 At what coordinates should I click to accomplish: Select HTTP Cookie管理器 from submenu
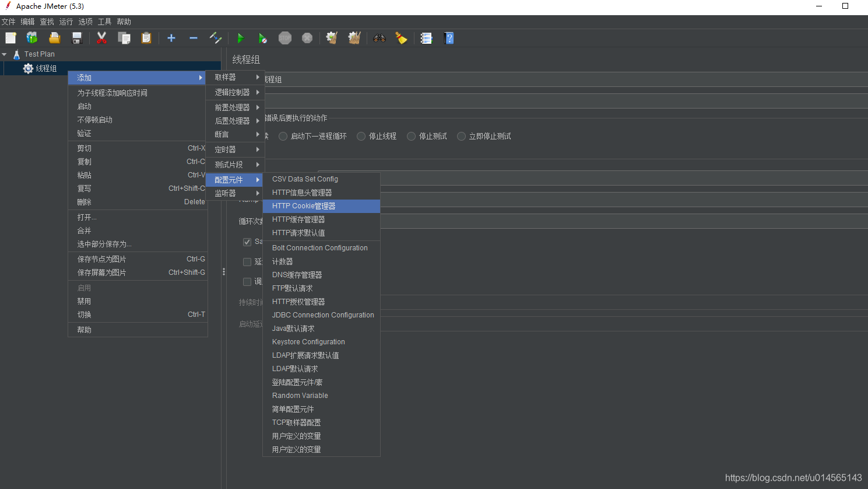[x=321, y=206]
